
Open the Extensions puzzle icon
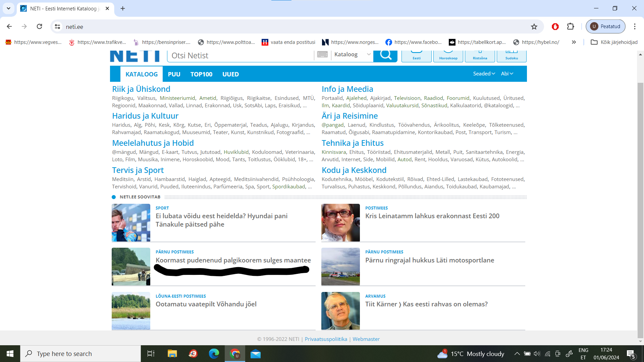click(571, 26)
